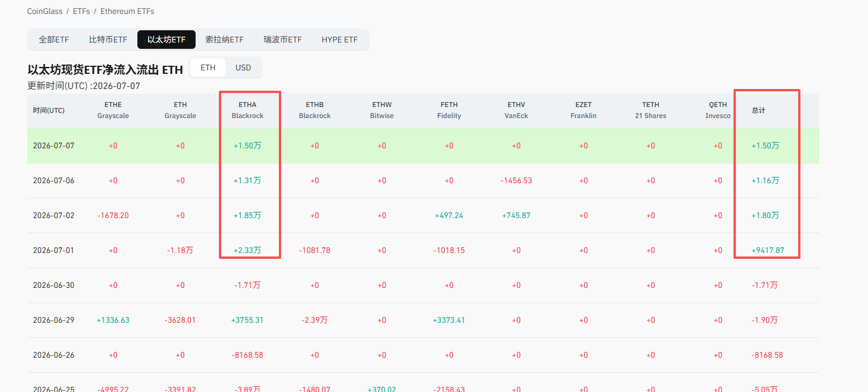Click the QETH Invesco column header

tap(718, 111)
